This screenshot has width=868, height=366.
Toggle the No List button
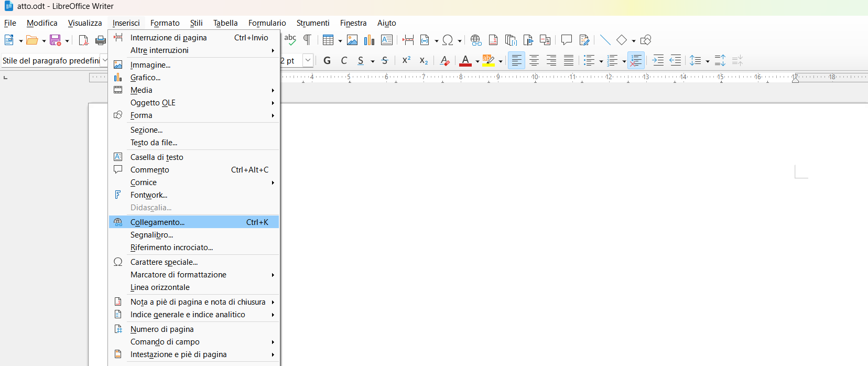click(636, 60)
